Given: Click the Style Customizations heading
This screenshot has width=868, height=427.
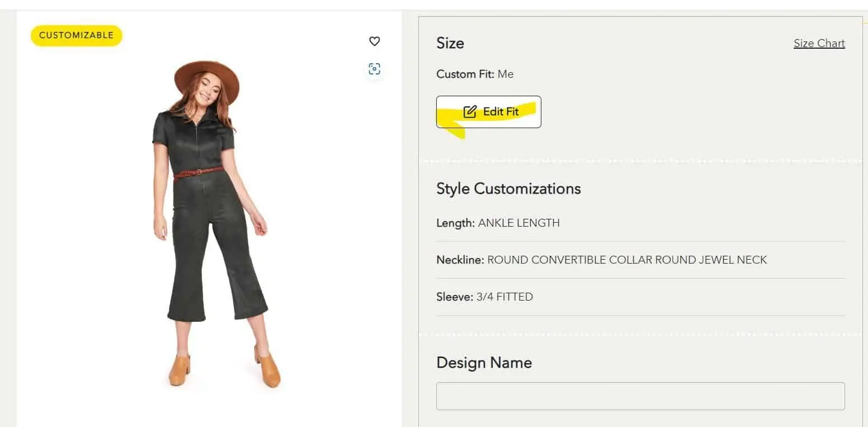Looking at the screenshot, I should [x=508, y=189].
